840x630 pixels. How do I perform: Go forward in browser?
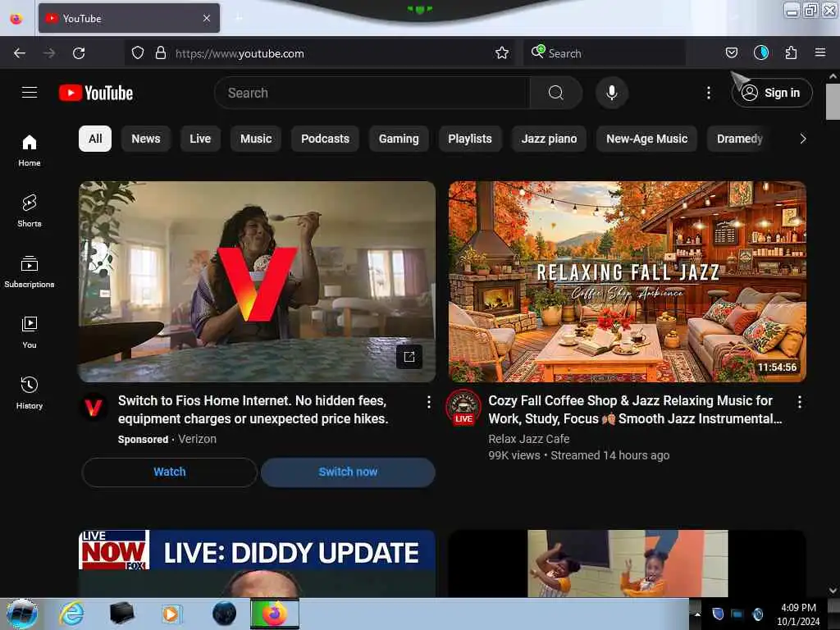pos(49,53)
